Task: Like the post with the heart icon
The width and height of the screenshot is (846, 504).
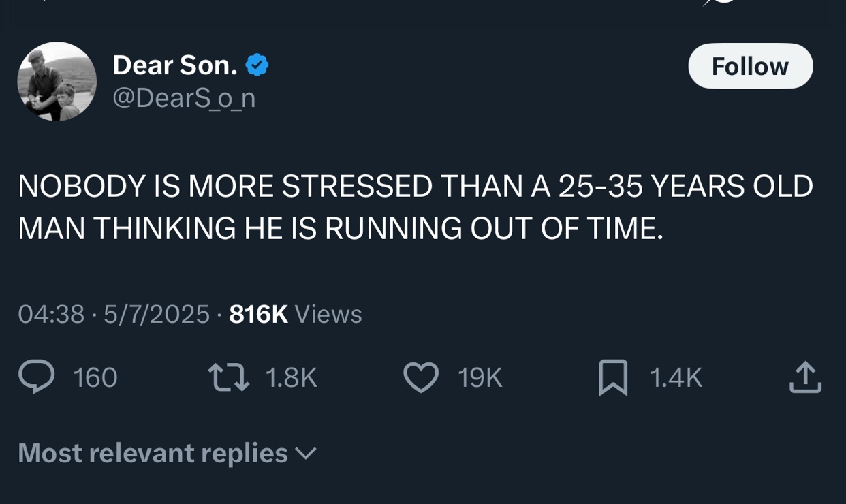Action: pyautogui.click(x=421, y=377)
